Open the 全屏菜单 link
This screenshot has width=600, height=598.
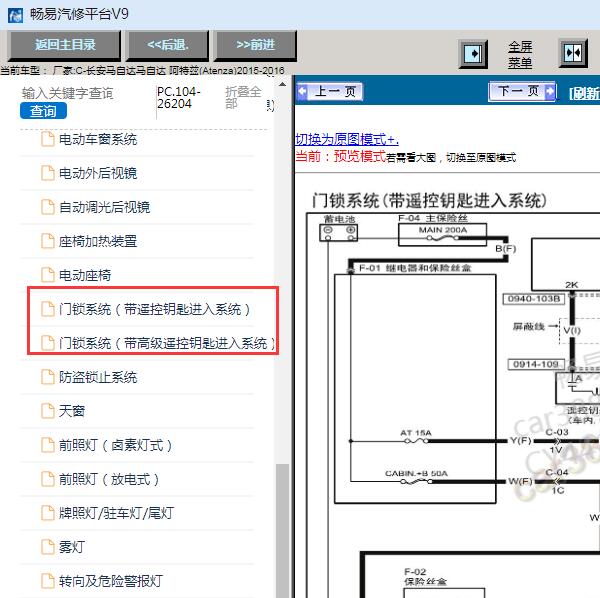click(x=520, y=54)
